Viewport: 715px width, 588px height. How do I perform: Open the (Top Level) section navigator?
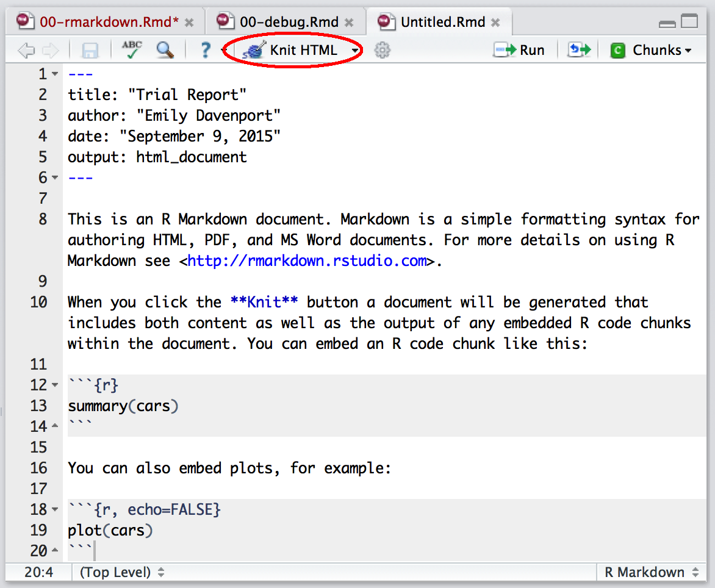coord(121,572)
